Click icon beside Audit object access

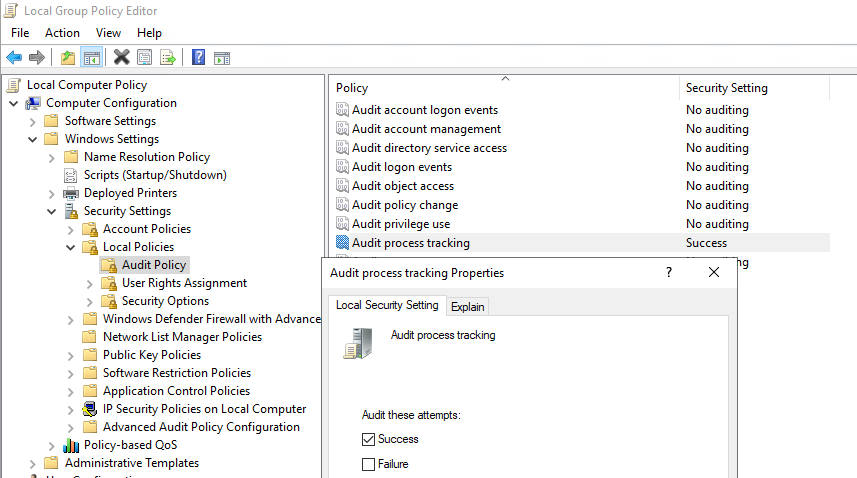pyautogui.click(x=342, y=186)
